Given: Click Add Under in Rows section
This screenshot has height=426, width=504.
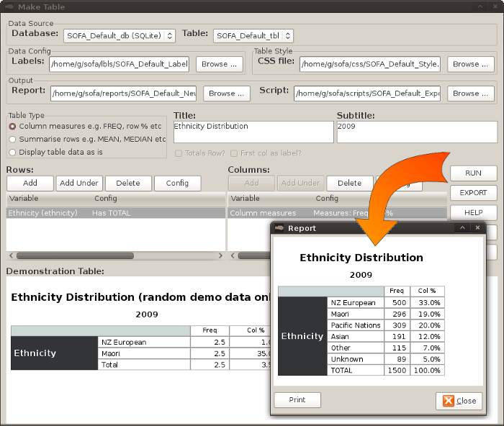Looking at the screenshot, I should click(79, 183).
